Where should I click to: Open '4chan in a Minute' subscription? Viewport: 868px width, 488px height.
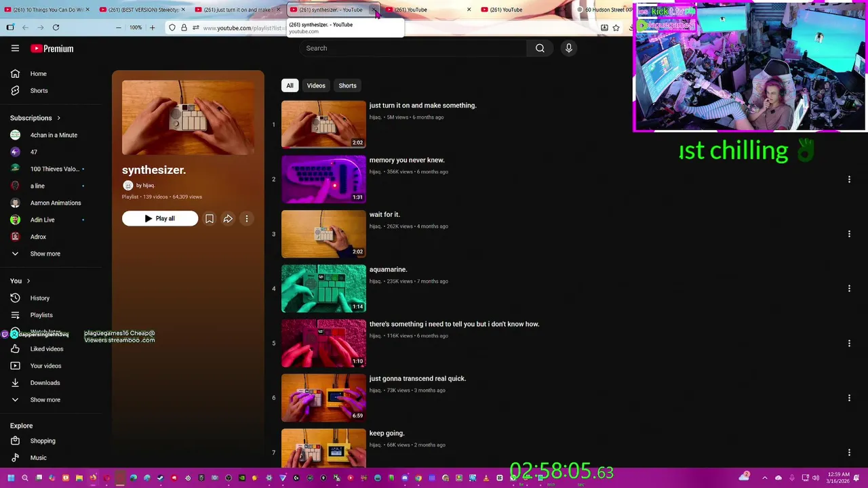(54, 135)
